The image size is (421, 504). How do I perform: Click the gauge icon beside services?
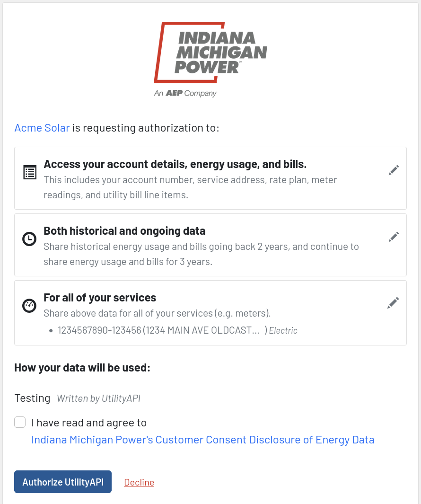(x=29, y=306)
